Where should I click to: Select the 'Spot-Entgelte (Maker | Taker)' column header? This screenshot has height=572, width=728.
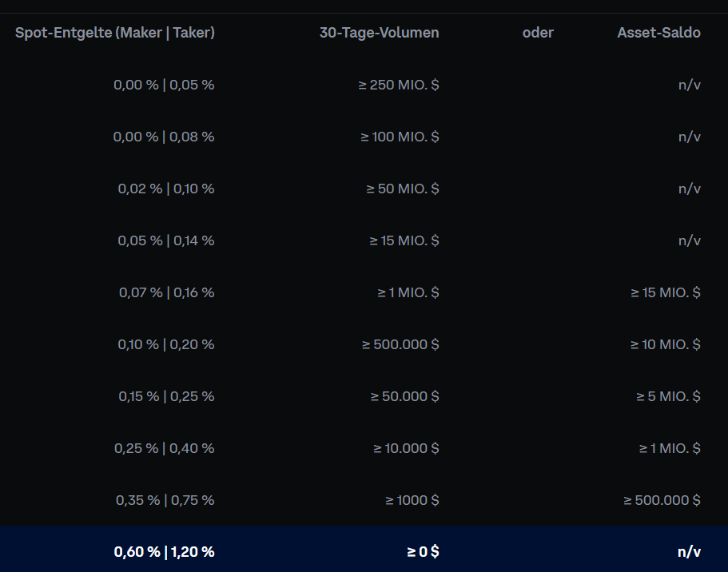click(x=115, y=33)
